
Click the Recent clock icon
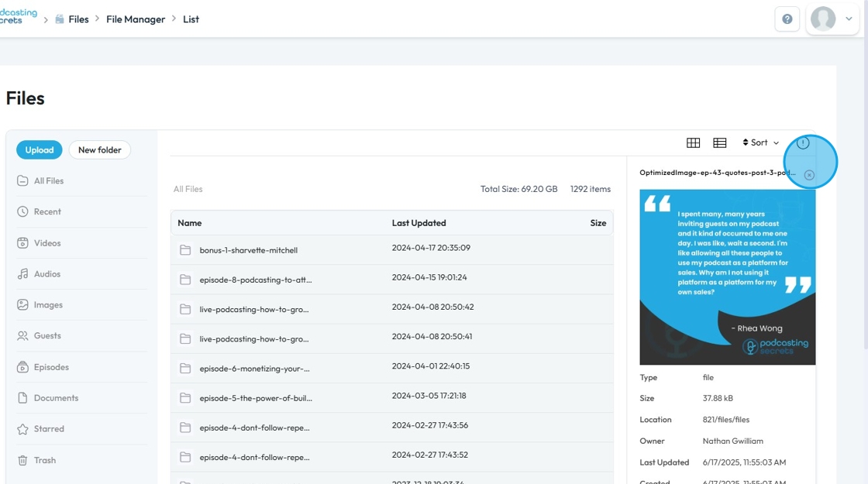(x=22, y=212)
